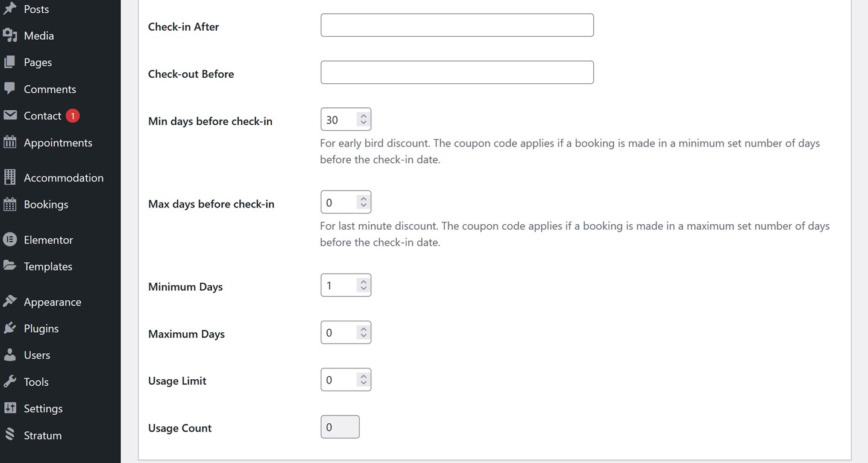Increment Min days before check-in value

[x=363, y=115]
